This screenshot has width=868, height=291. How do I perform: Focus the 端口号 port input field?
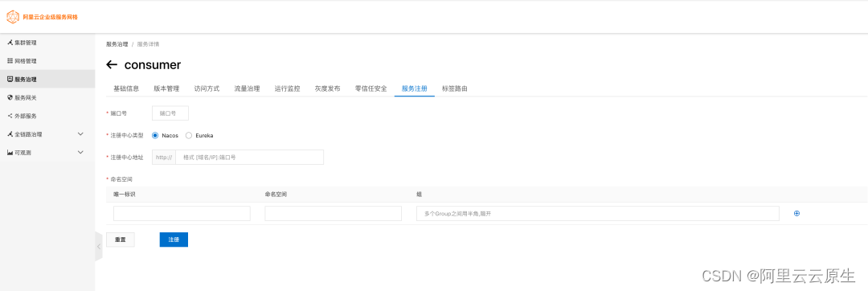pyautogui.click(x=170, y=113)
